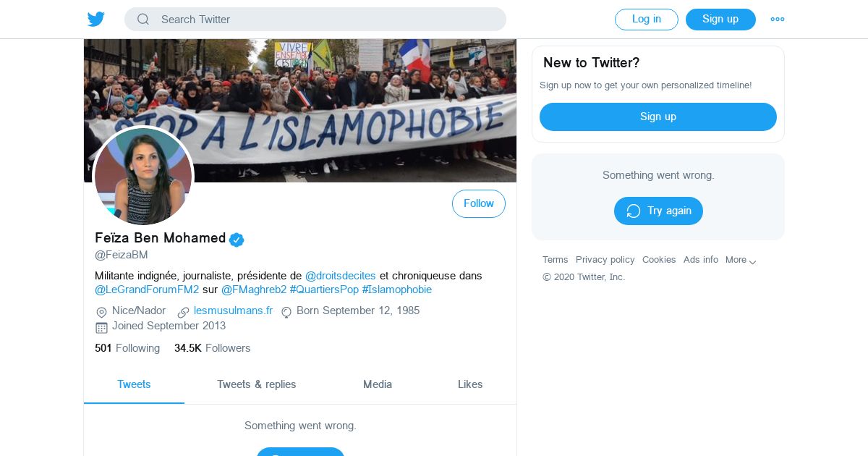Switch to Tweets & replies tab

click(x=256, y=384)
